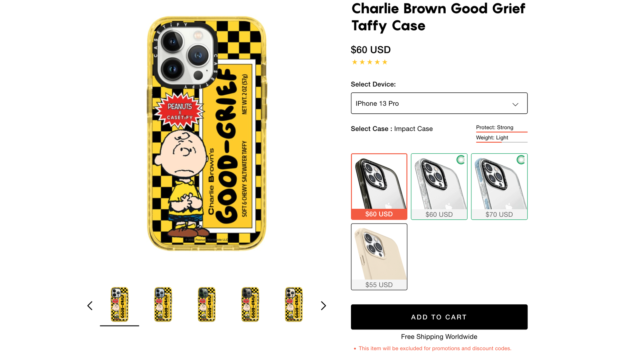Click the Weight: Light rating bar
Screen dimensions: 644x361
(502, 142)
